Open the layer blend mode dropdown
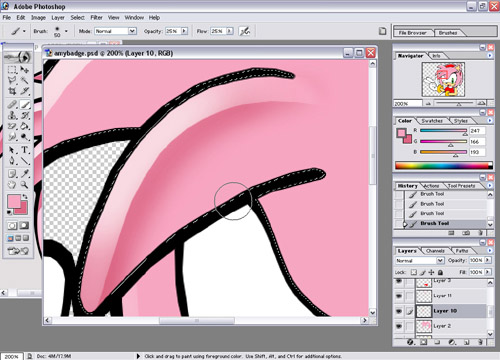The width and height of the screenshot is (500, 360). pos(440,260)
